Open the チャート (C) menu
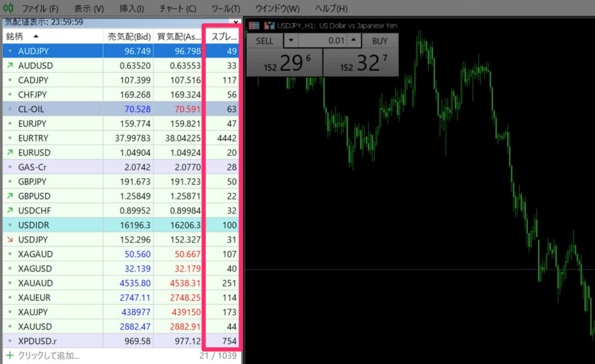595x364 pixels. click(177, 9)
